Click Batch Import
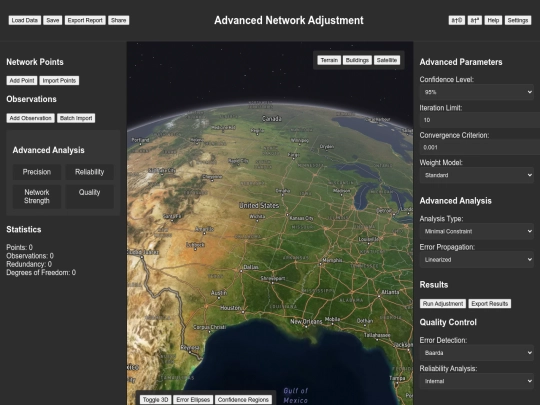 76,118
